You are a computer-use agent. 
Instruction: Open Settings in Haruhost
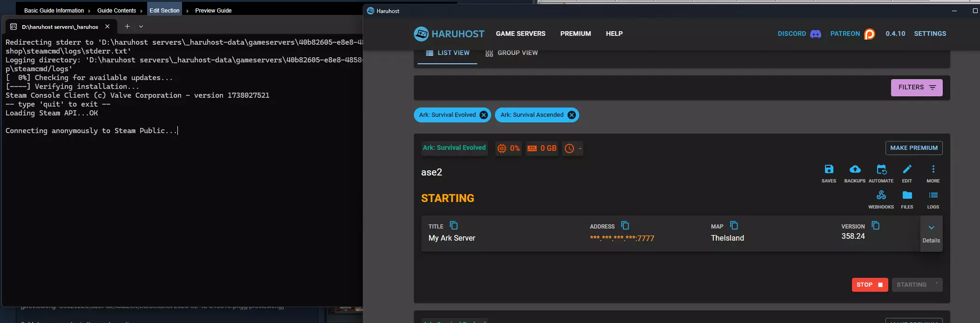[930, 34]
